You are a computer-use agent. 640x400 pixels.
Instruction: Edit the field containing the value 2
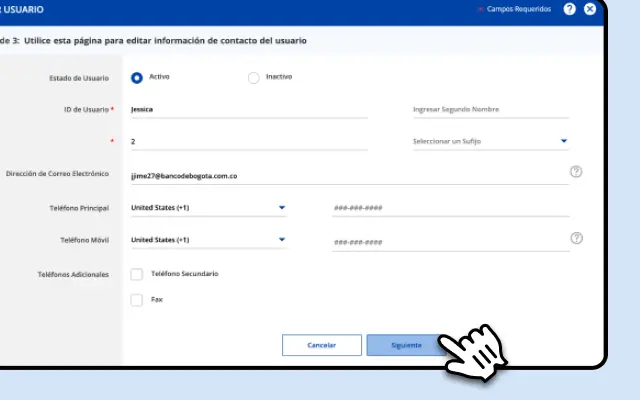click(x=249, y=141)
